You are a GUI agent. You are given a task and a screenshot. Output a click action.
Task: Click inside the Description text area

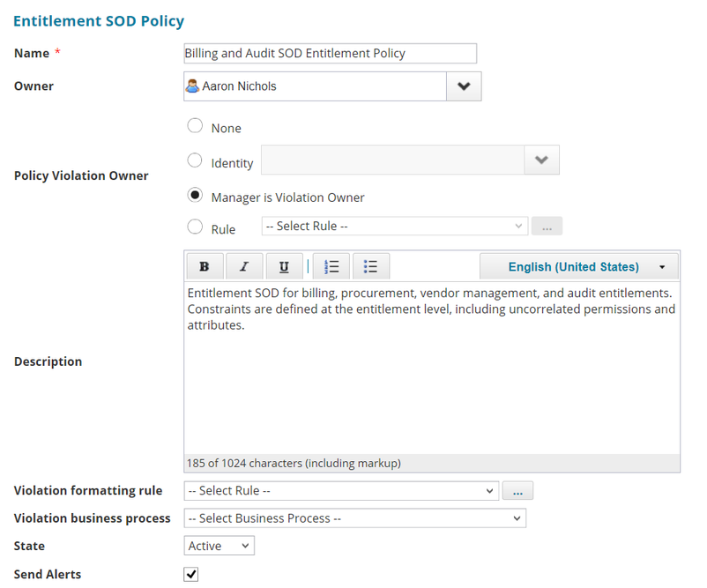point(431,368)
